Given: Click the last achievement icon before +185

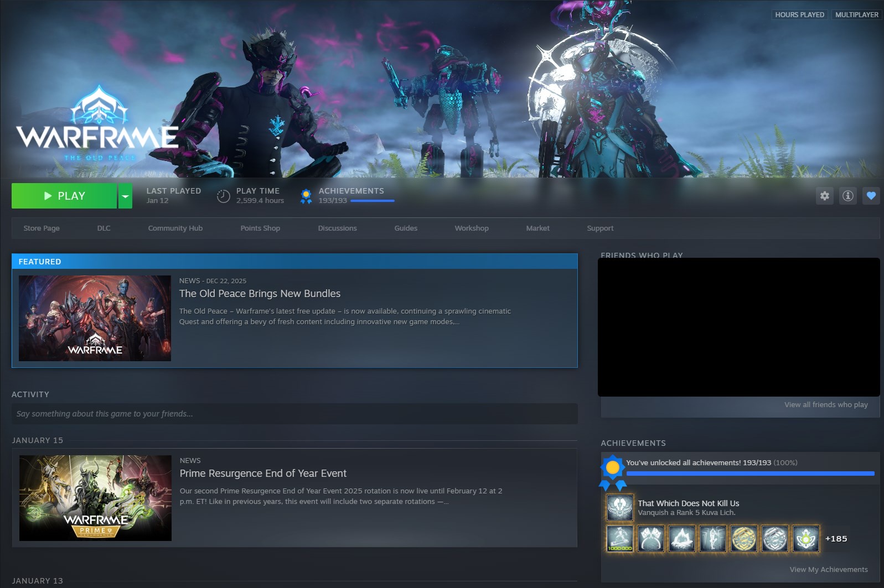Looking at the screenshot, I should coord(805,539).
